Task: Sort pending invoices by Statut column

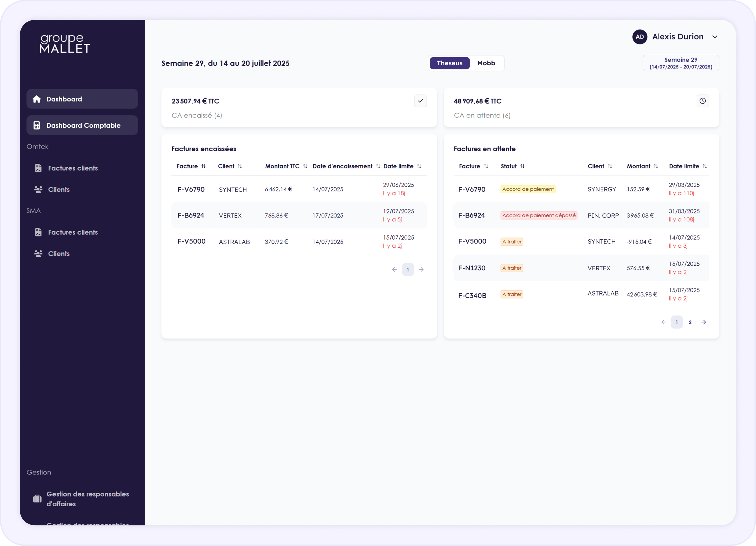Action: click(x=522, y=166)
